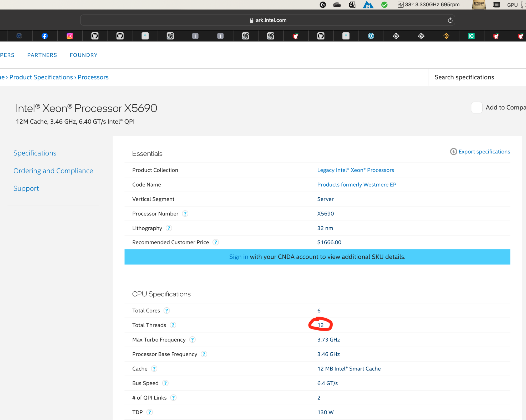Click the Essentials section heading
Viewport: 526px width, 420px height.
[147, 154]
